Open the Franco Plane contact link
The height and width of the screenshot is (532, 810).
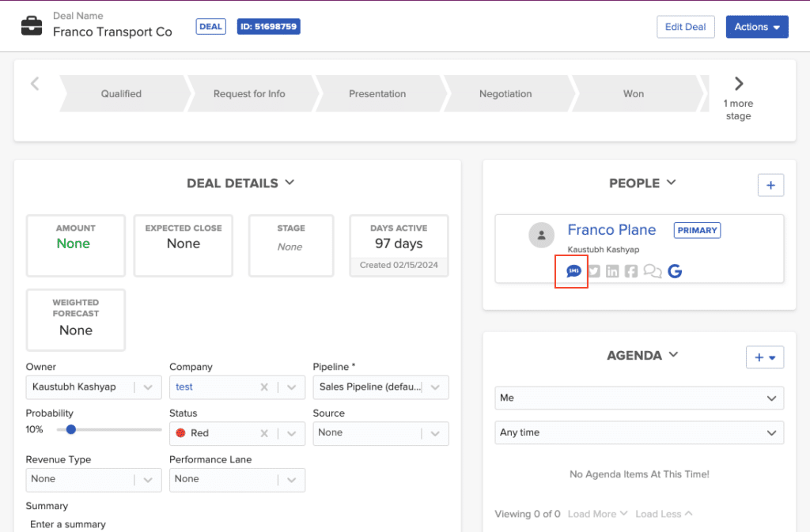pyautogui.click(x=611, y=229)
